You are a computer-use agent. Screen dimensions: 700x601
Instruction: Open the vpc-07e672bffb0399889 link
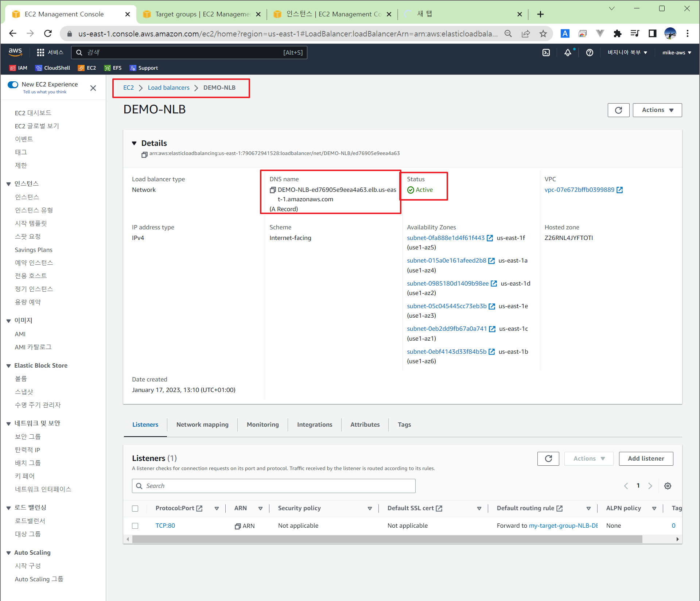point(579,190)
